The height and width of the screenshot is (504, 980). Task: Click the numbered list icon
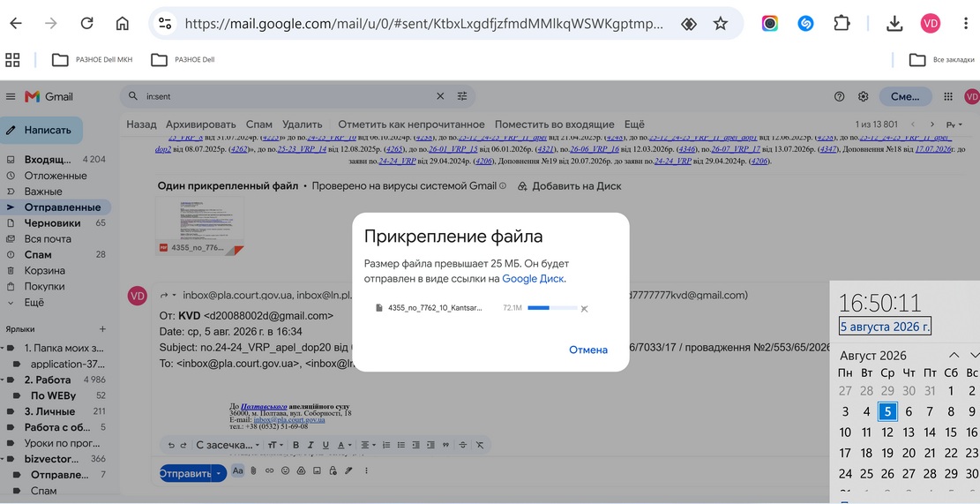point(386,445)
